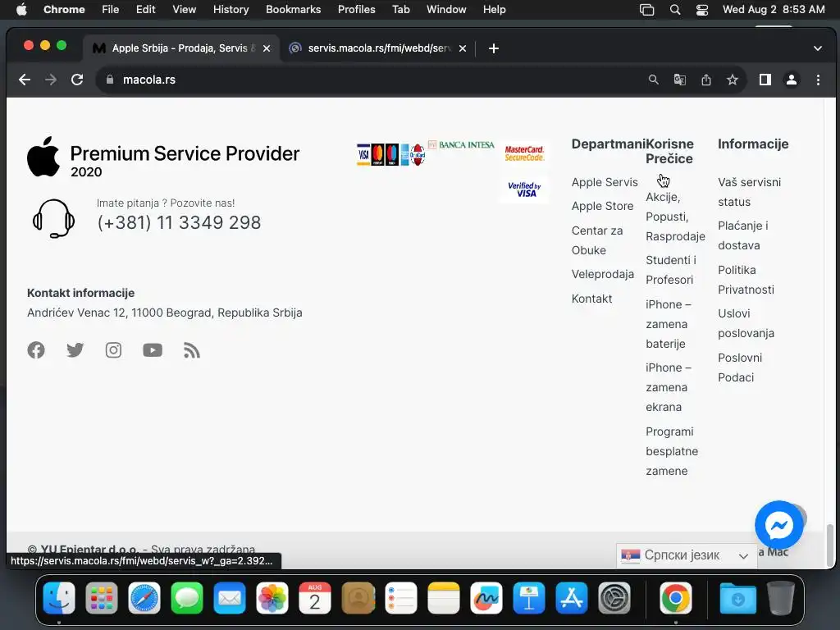
Task: Open a new tab with plus button
Action: (493, 48)
